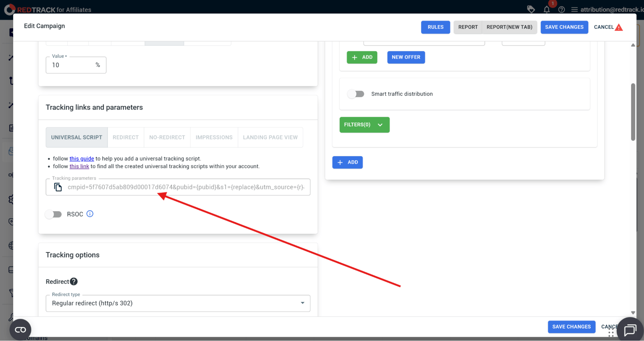The height and width of the screenshot is (341, 644).
Task: Click the account email attribution@redtrack.io
Action: (x=612, y=10)
